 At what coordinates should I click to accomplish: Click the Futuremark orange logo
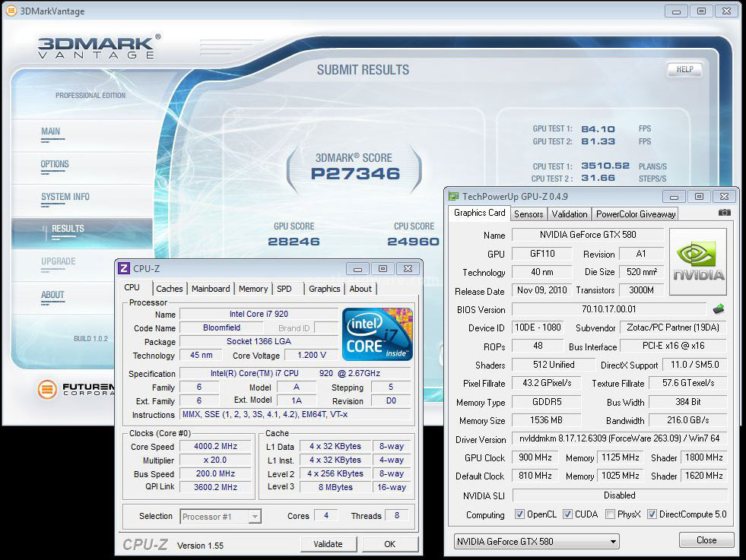click(47, 389)
